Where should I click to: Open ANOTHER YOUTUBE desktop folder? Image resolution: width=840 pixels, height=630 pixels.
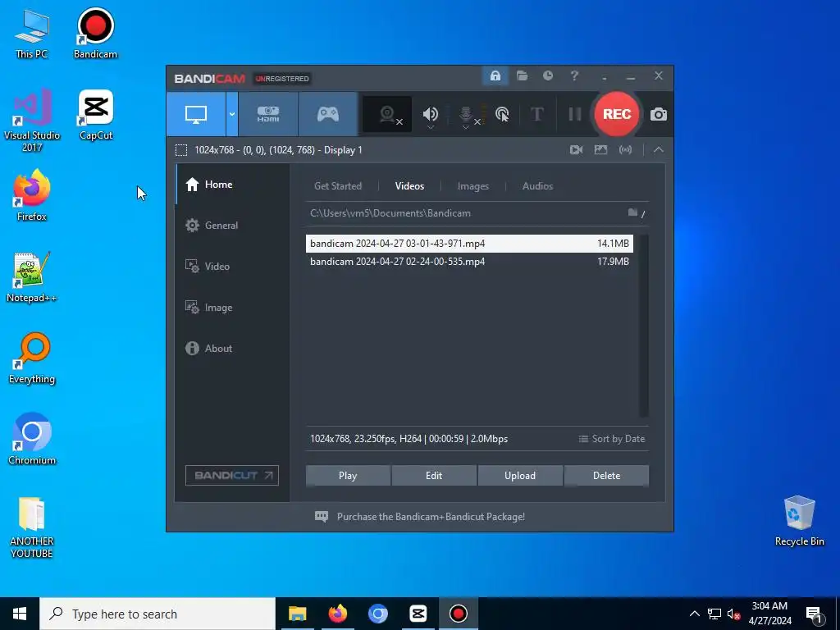(x=32, y=527)
